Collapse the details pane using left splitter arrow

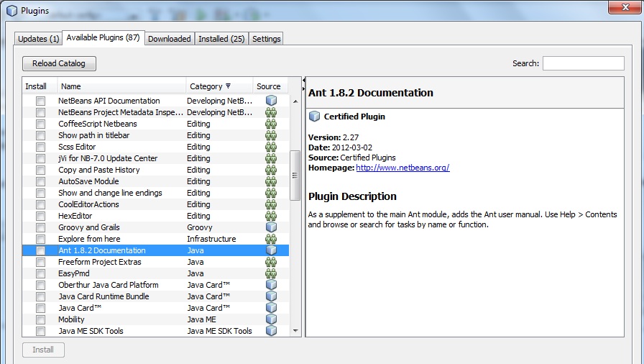pos(304,80)
